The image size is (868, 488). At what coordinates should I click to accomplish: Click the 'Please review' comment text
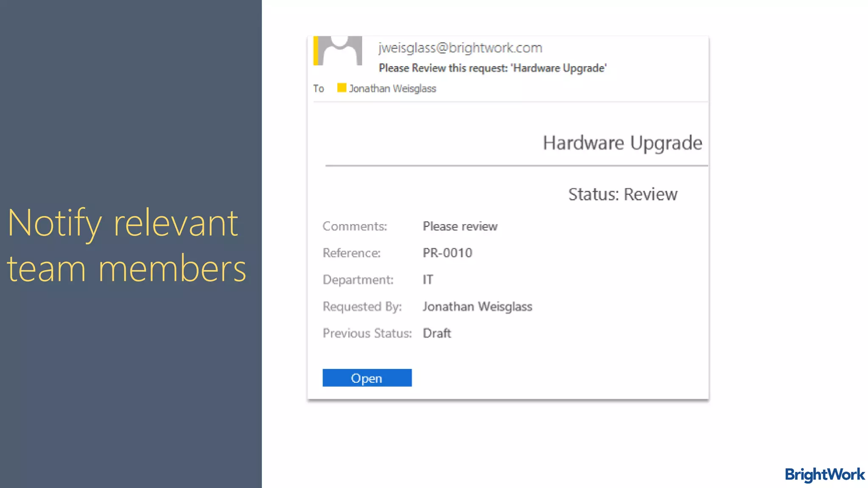(460, 226)
